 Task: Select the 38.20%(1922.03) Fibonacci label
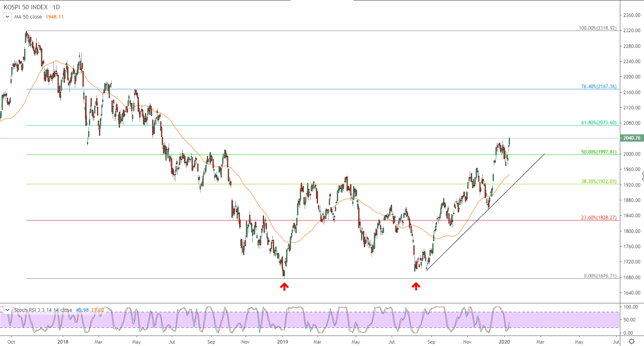click(599, 181)
